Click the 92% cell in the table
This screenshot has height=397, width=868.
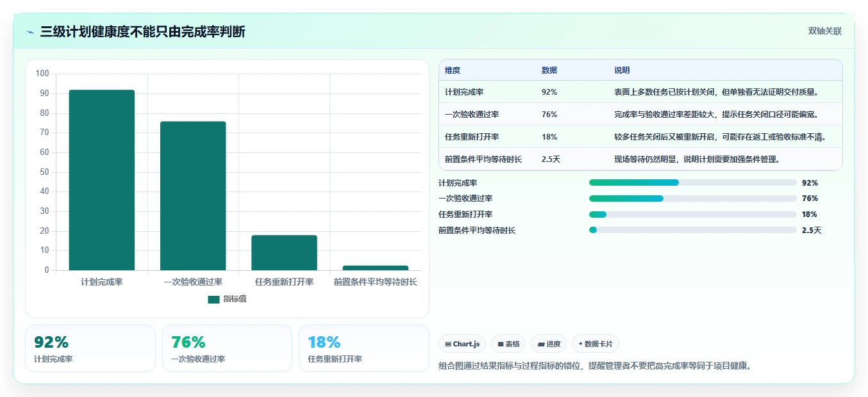tap(549, 92)
